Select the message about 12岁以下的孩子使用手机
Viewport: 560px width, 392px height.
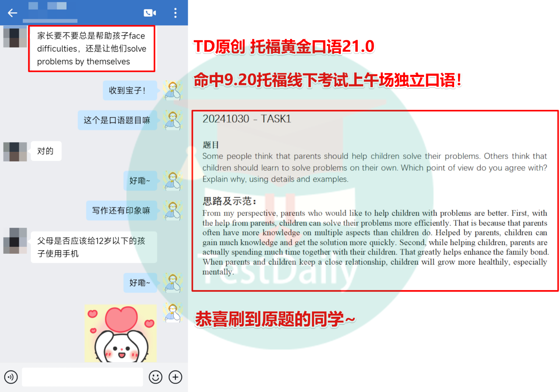coord(94,247)
